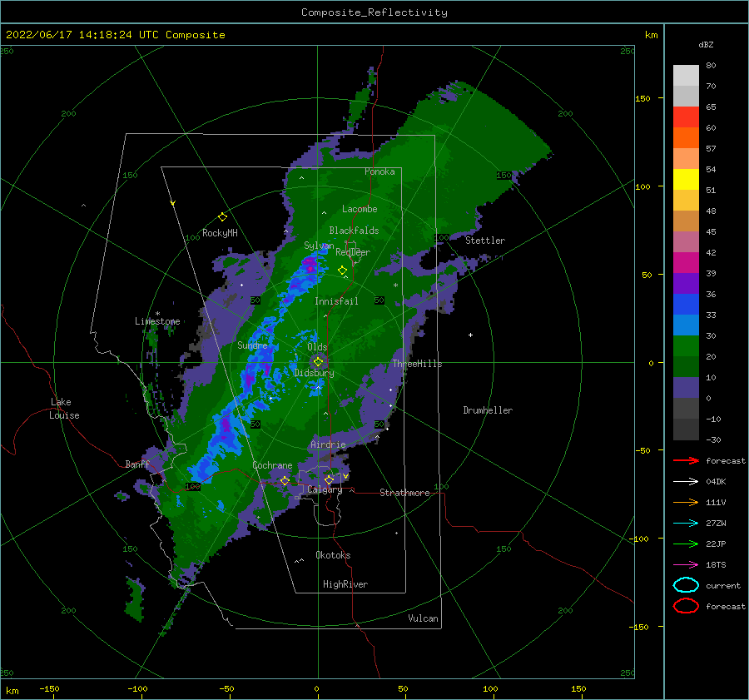749x700 pixels.
Task: Select the cyan 27ZW arrow icon
Action: point(686,524)
